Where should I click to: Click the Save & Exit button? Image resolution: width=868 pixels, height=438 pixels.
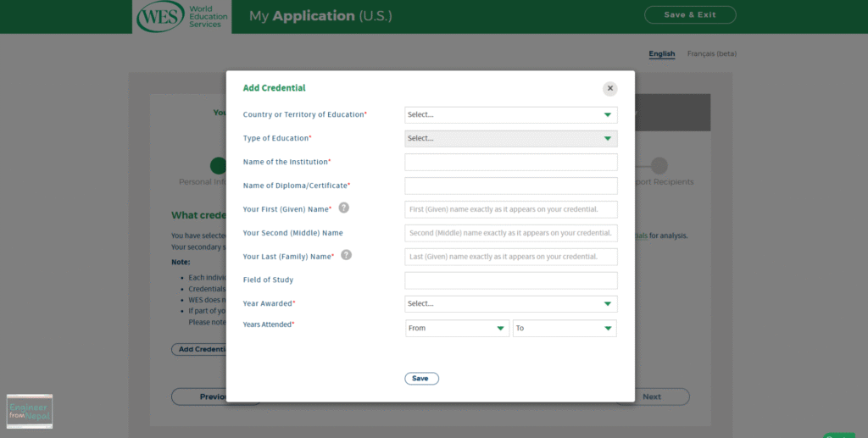pyautogui.click(x=690, y=15)
